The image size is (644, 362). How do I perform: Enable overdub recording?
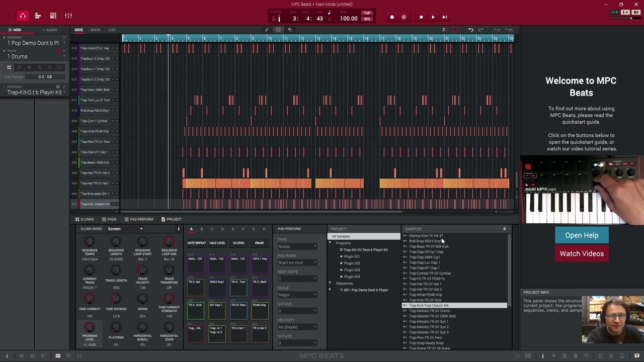404,18
